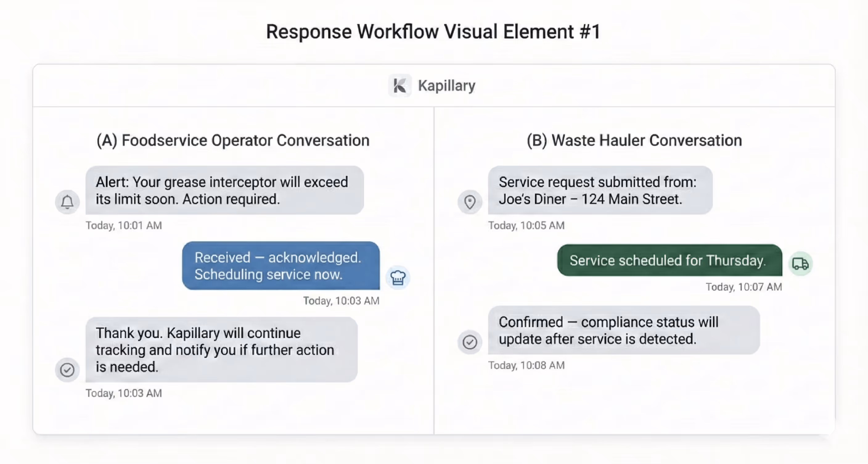
Task: Select the grease interceptor alert message bubble
Action: pyautogui.click(x=224, y=190)
